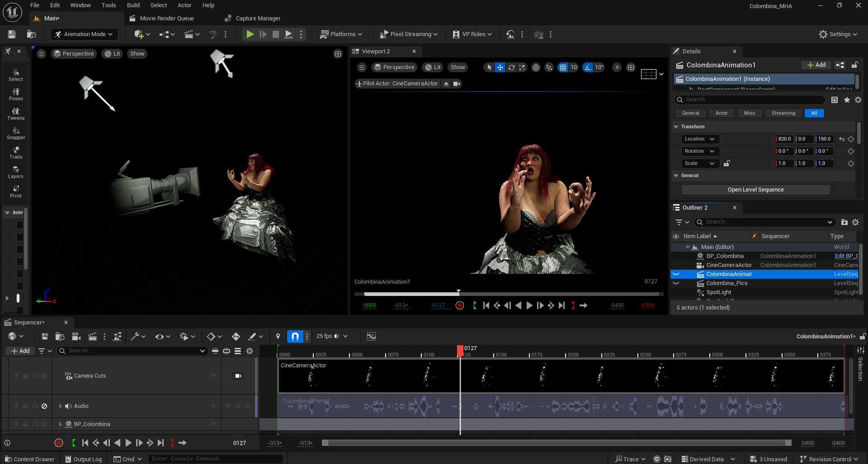The height and width of the screenshot is (464, 868).
Task: Open the Build menu
Action: click(x=133, y=5)
